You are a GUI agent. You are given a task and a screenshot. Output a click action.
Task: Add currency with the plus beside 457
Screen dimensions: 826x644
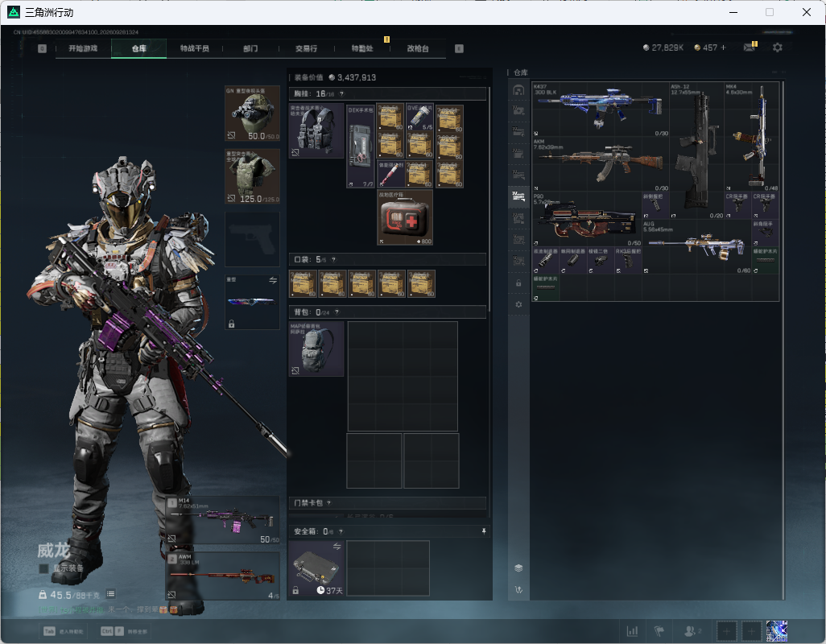click(723, 47)
